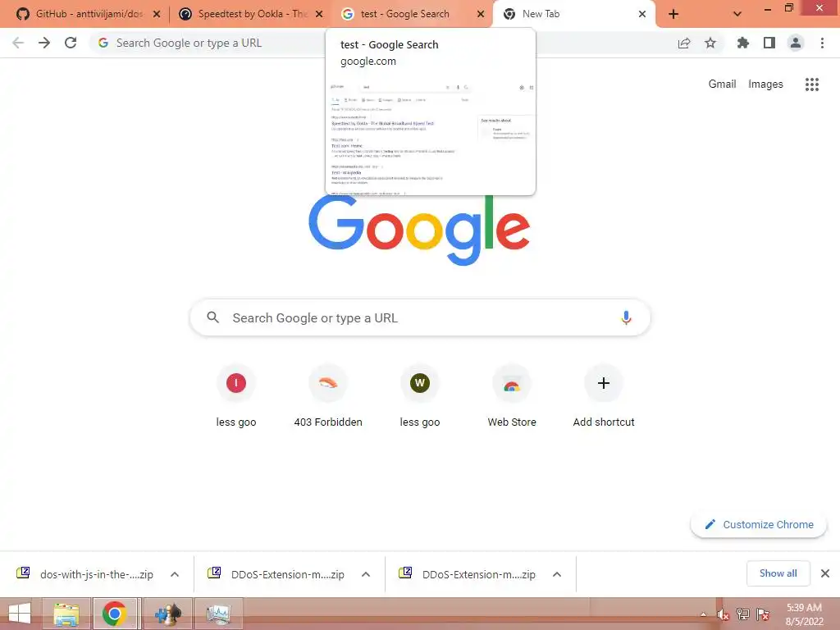840x630 pixels.
Task: Close the downloads bar
Action: pyautogui.click(x=825, y=573)
